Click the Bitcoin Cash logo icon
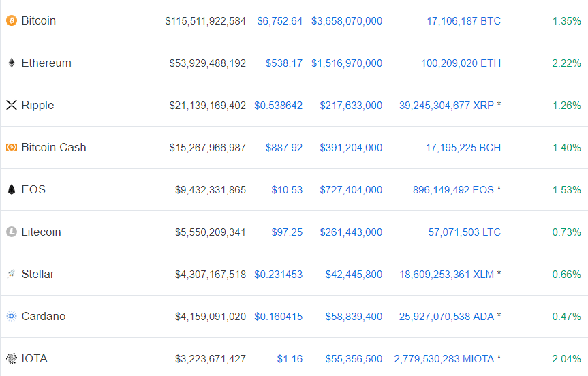This screenshot has height=376, width=588. pyautogui.click(x=12, y=147)
